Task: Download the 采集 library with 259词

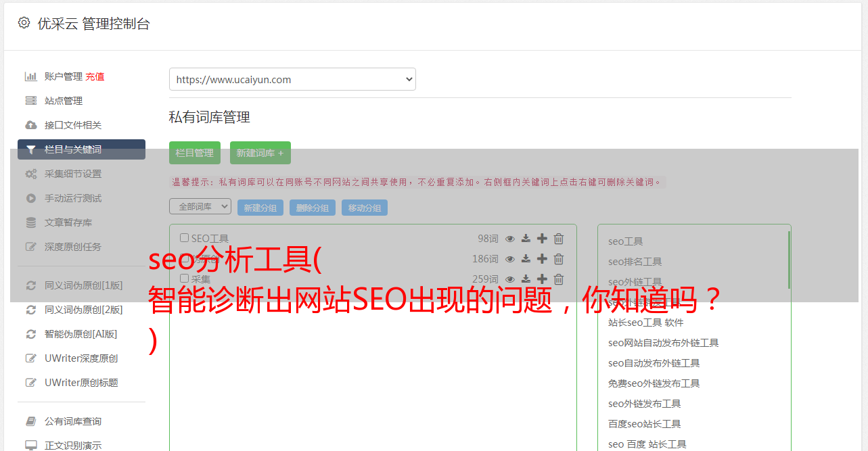Action: click(526, 279)
